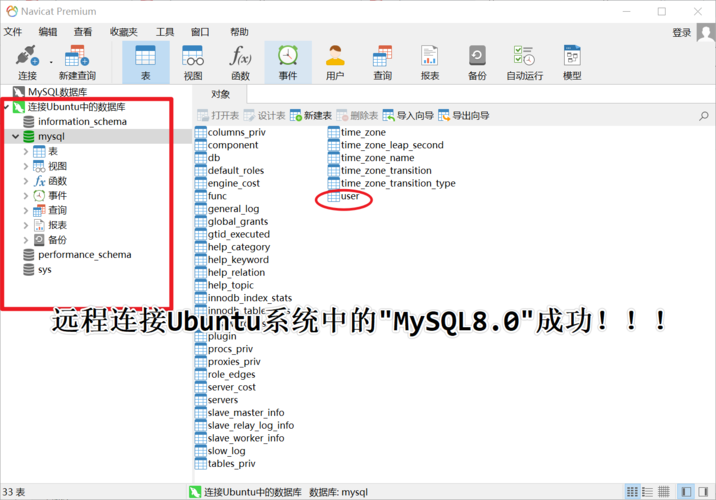Expand the 查询 node in the tree

tap(26, 211)
